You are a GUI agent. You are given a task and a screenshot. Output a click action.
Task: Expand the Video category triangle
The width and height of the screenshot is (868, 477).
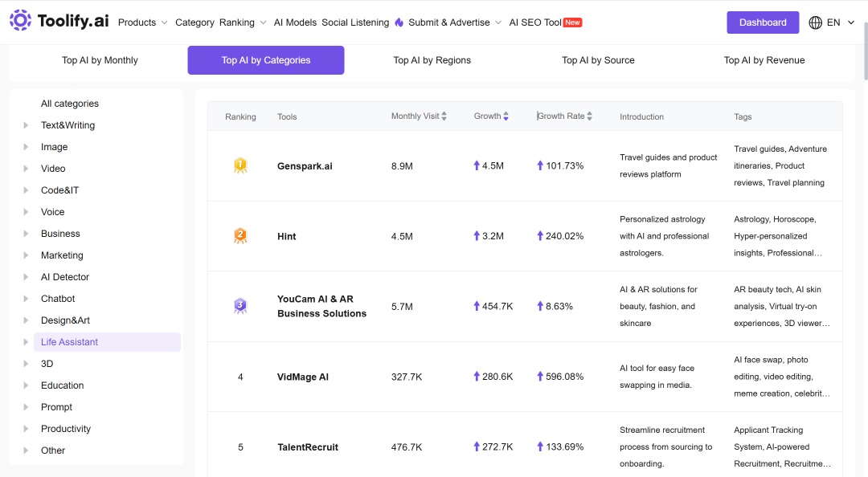26,169
